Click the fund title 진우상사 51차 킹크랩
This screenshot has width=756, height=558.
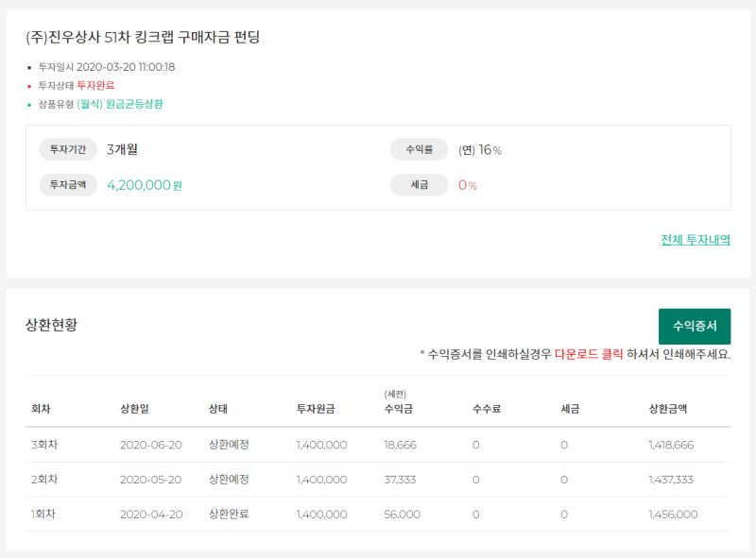[143, 38]
